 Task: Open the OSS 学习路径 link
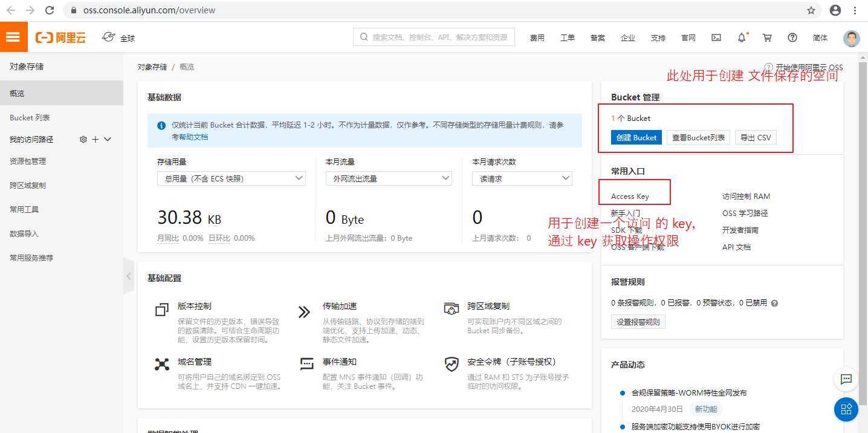(745, 213)
